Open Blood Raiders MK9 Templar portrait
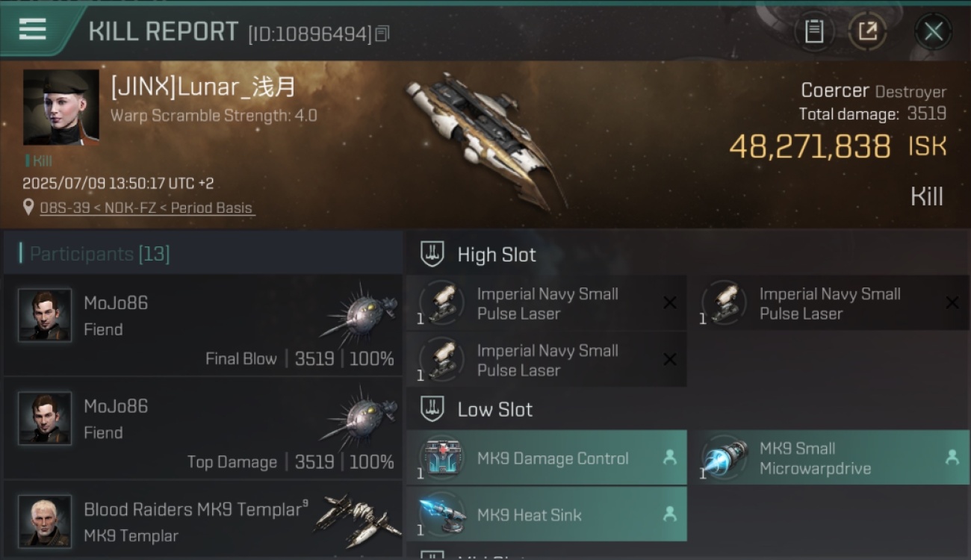 pyautogui.click(x=45, y=521)
